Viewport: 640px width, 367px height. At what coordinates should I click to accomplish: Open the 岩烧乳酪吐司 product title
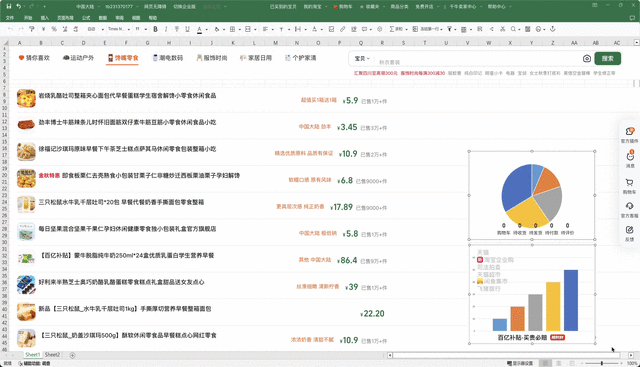point(127,96)
